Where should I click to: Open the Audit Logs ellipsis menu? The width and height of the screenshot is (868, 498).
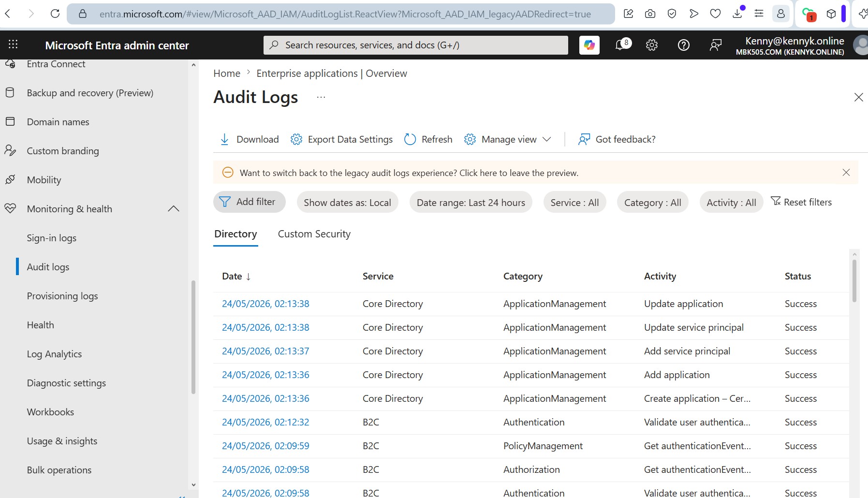(321, 97)
